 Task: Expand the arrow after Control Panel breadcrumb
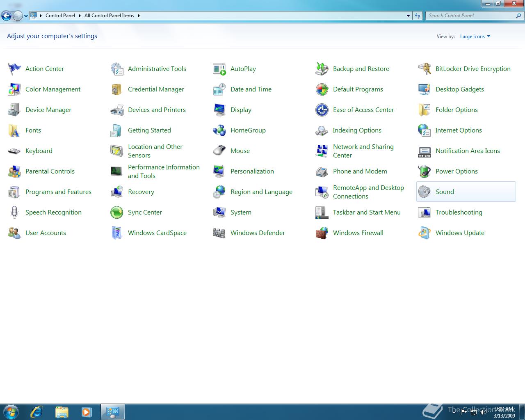(80, 16)
